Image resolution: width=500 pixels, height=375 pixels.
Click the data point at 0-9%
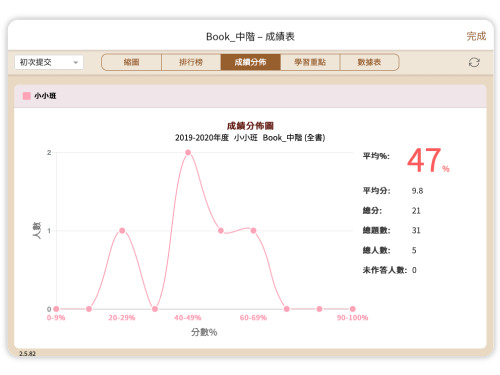(x=56, y=309)
